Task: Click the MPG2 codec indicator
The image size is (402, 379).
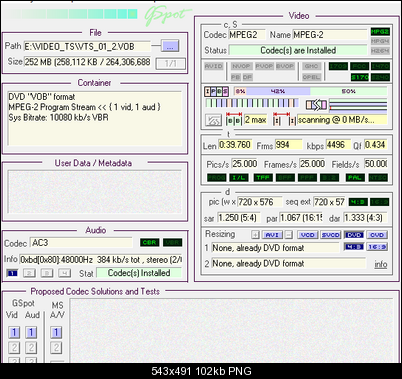Action: [x=380, y=32]
